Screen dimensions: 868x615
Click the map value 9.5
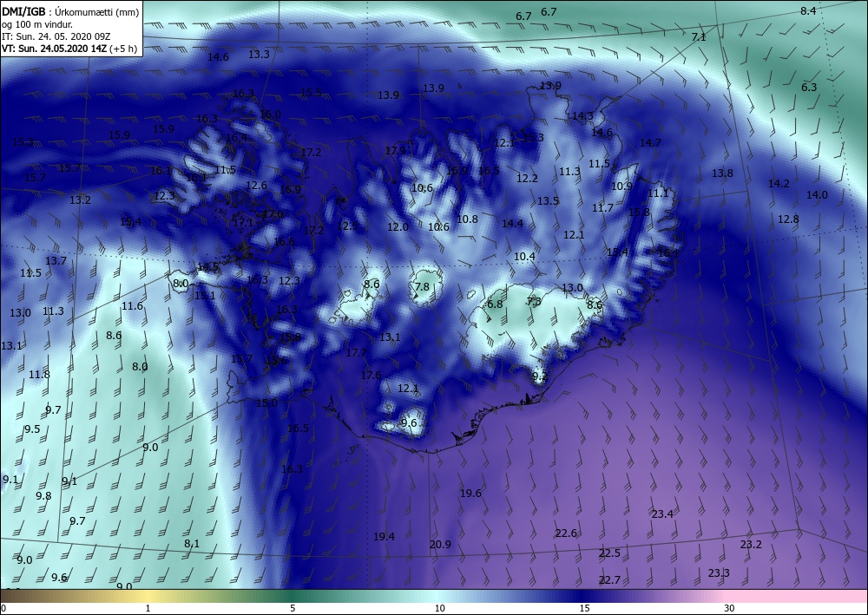32,429
